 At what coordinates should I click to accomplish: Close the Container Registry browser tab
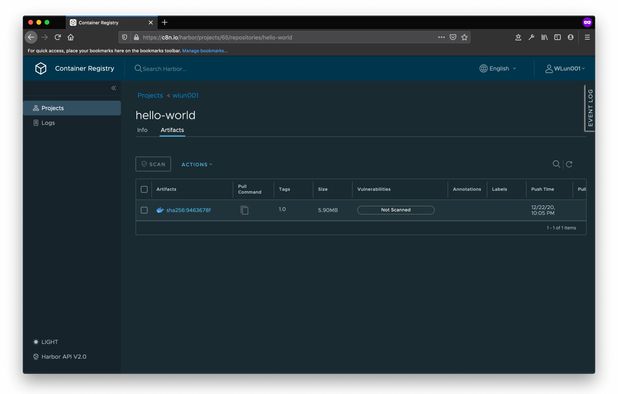click(151, 22)
